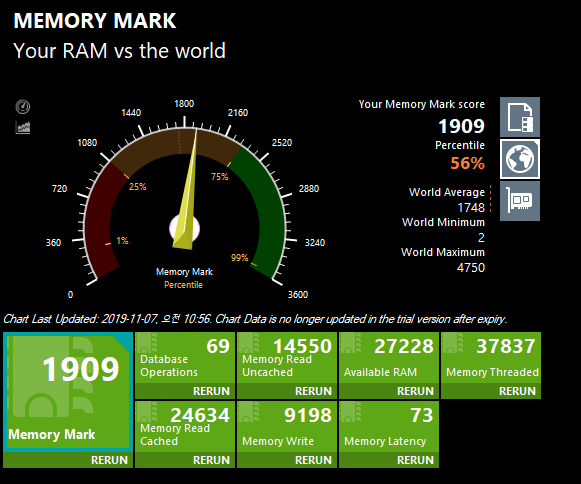The image size is (581, 484).
Task: Click the 1% marker on the gauge
Action: 122,241
